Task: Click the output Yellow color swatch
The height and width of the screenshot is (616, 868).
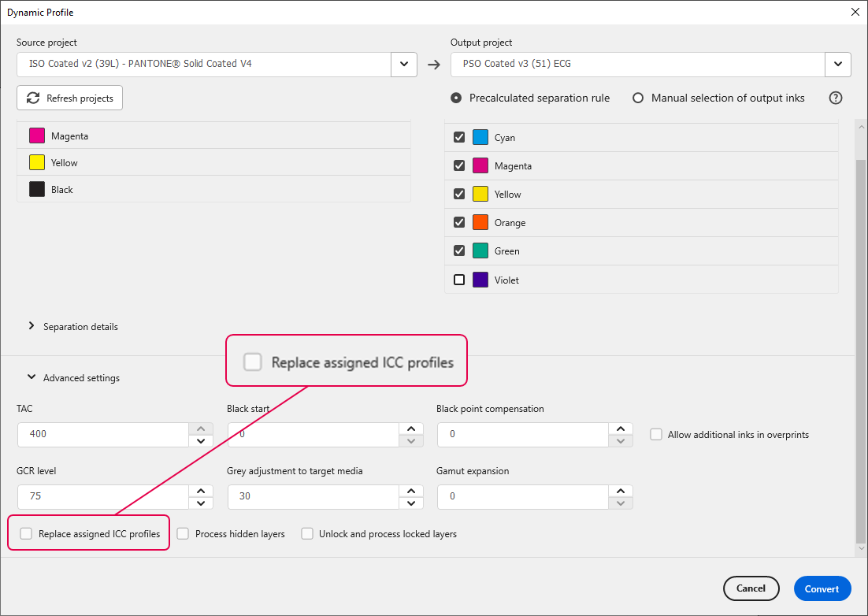Action: point(480,195)
